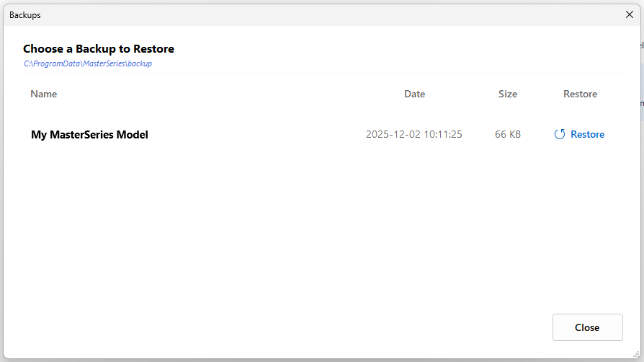
Task: Click the 66 KB size value
Action: (508, 134)
